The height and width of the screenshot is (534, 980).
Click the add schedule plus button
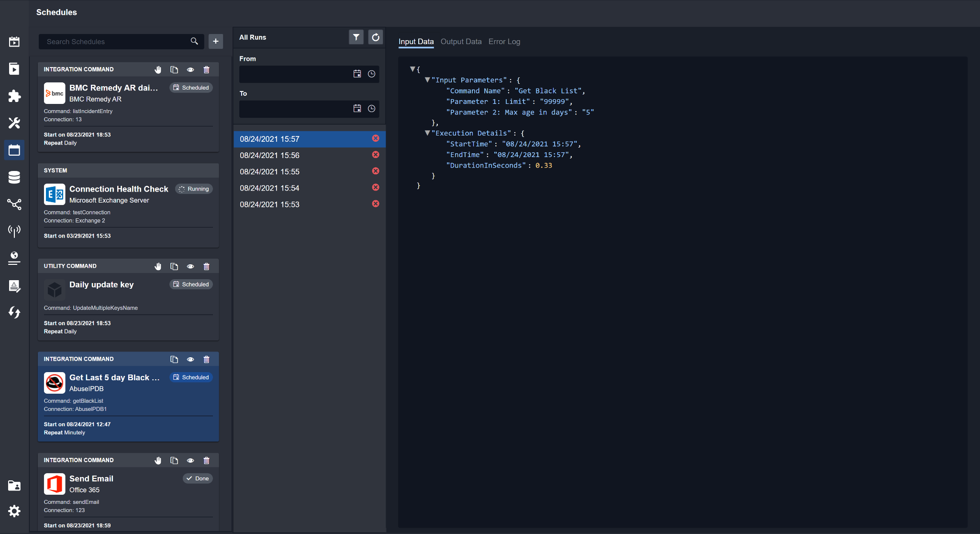[216, 42]
